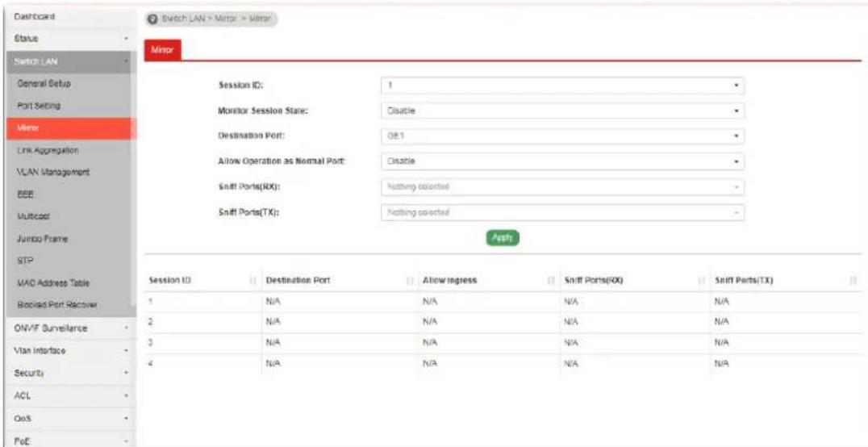This screenshot has height=447, width=868.
Task: Sort table by Destination Port column
Action: click(x=410, y=281)
